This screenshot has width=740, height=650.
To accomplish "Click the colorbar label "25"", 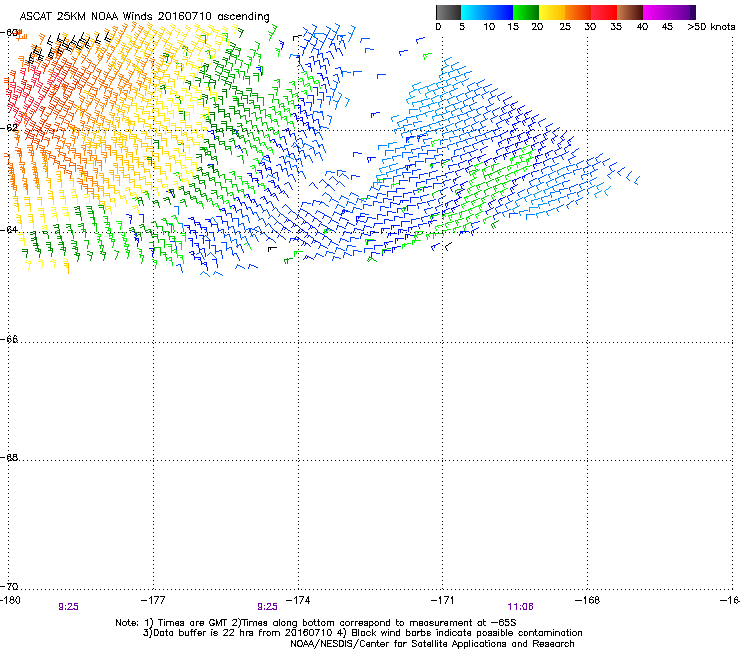I will tap(565, 27).
